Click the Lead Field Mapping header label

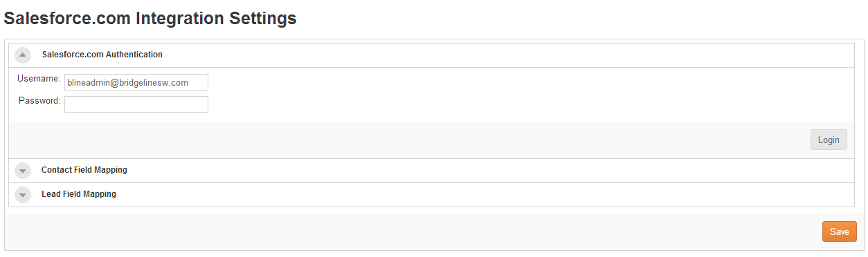click(x=79, y=194)
